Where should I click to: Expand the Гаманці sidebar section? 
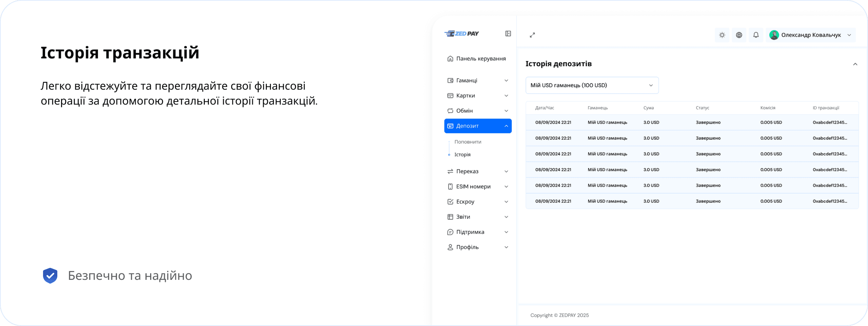tap(477, 80)
